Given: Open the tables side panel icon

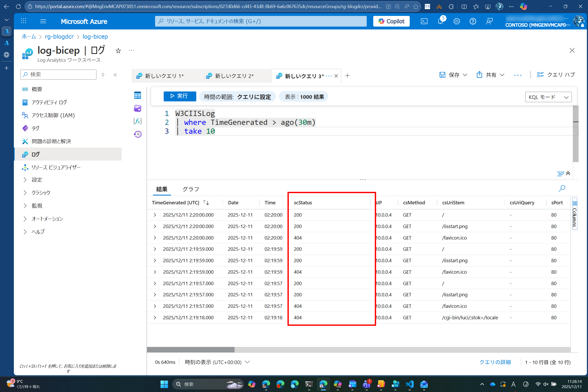Looking at the screenshot, I should [138, 95].
